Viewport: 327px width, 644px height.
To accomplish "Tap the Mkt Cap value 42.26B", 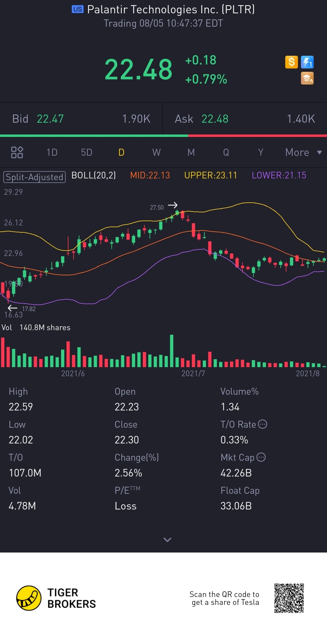I will tap(236, 473).
